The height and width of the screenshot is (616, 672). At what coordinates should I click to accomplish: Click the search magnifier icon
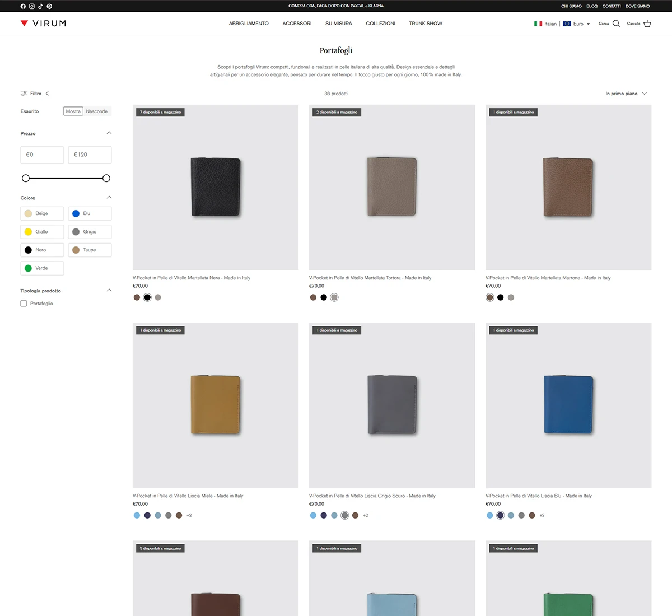[x=616, y=24]
